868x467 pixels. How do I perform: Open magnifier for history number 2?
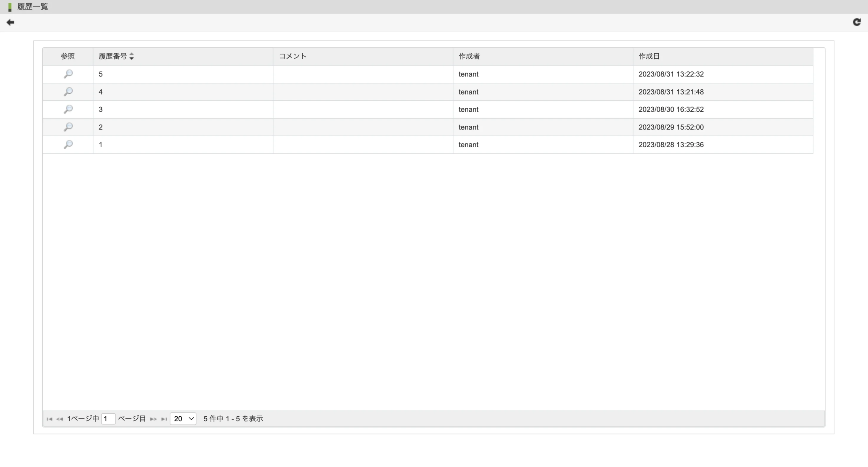point(68,127)
